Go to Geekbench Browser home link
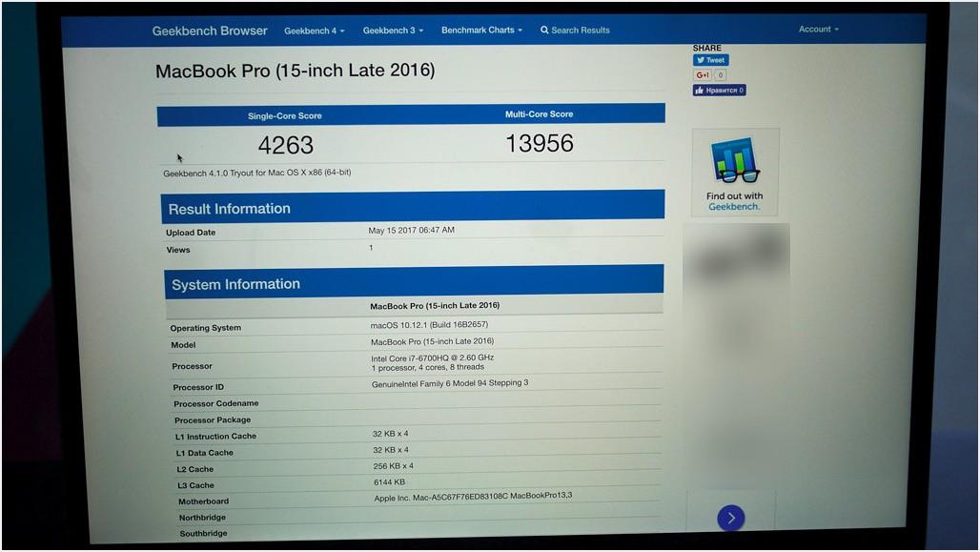The height and width of the screenshot is (552, 980). click(x=210, y=31)
